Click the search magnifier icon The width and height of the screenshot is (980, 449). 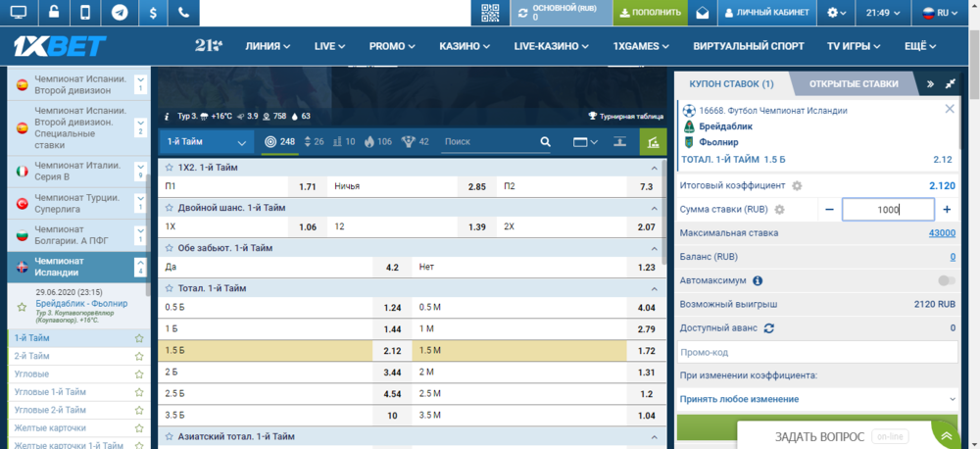click(545, 142)
